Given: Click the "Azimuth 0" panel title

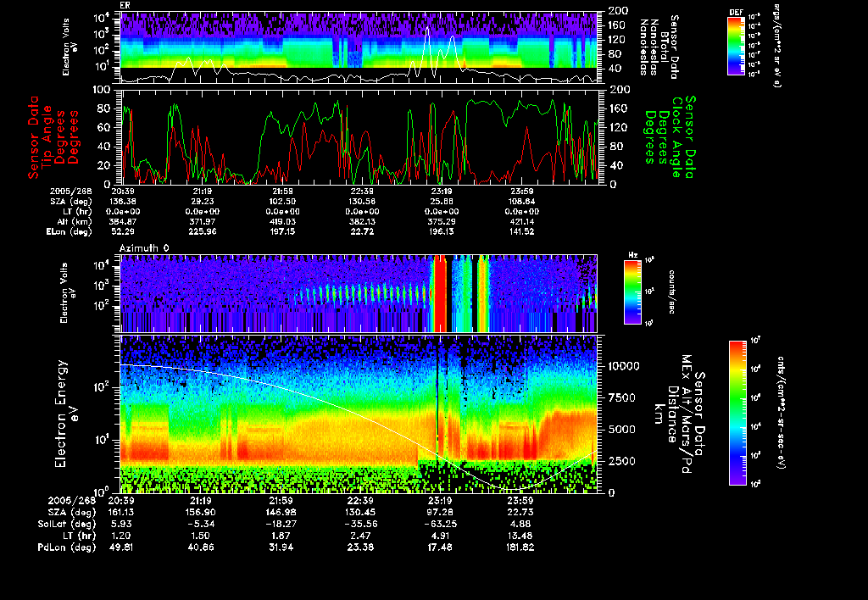Looking at the screenshot, I should pos(144,248).
